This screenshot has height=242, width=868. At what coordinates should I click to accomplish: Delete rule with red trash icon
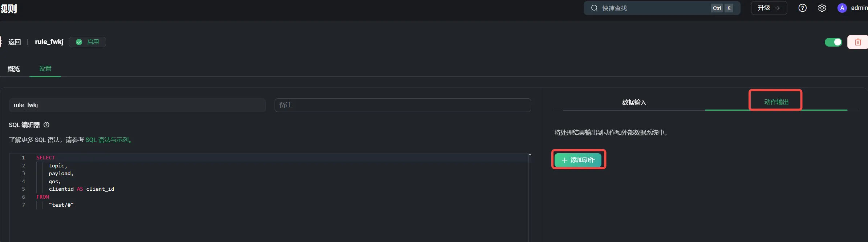click(x=858, y=42)
